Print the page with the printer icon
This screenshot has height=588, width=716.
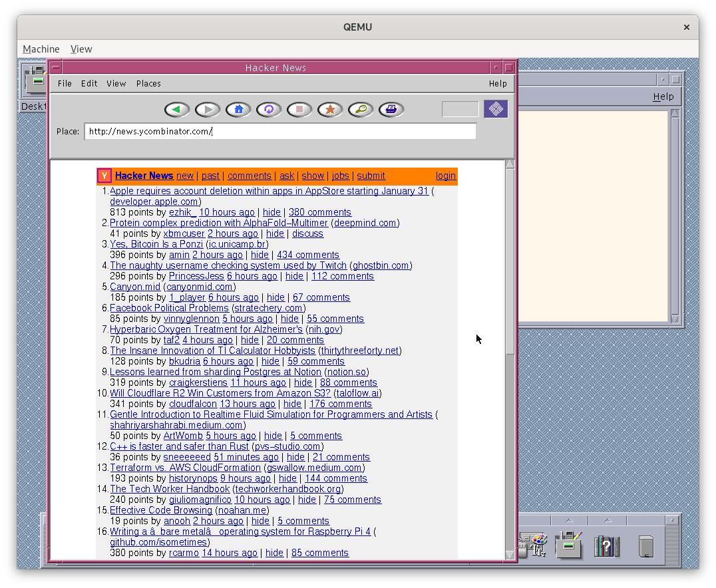[x=391, y=110]
